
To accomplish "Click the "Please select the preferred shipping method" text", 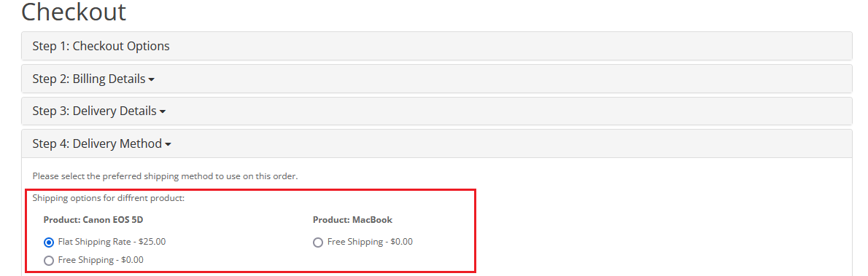I will (x=165, y=176).
